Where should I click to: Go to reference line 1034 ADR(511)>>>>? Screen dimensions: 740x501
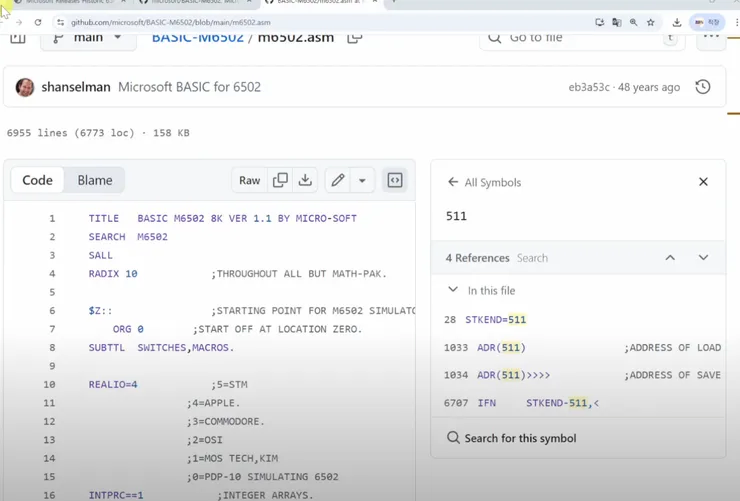click(578, 375)
